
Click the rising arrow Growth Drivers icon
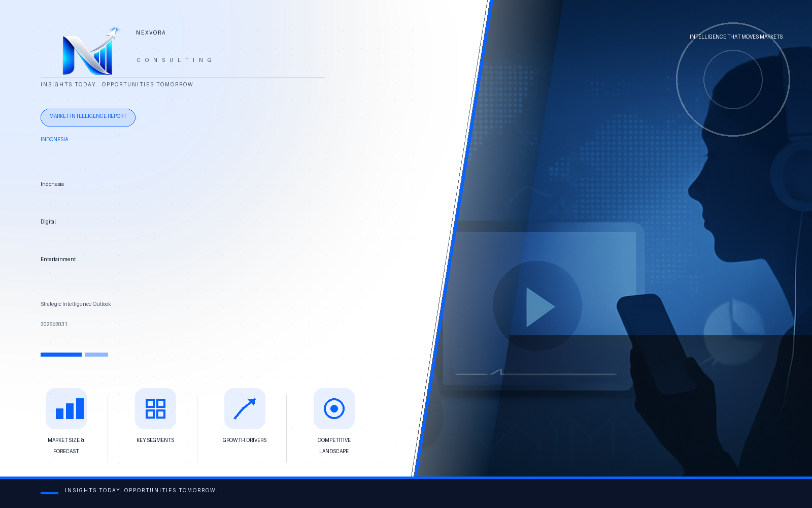pyautogui.click(x=245, y=408)
